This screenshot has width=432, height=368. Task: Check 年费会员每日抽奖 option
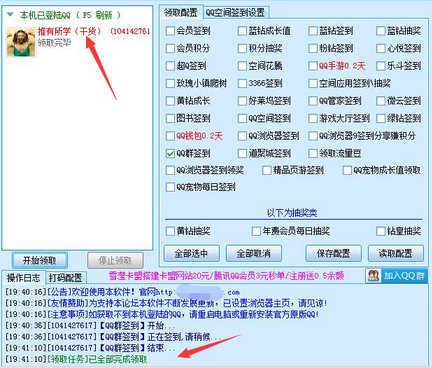pyautogui.click(x=256, y=231)
